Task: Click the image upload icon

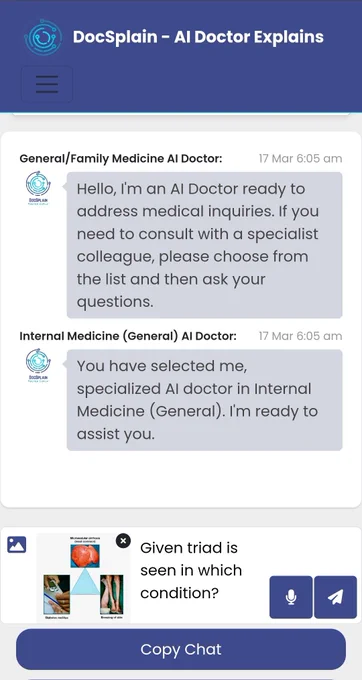Action: click(x=17, y=544)
